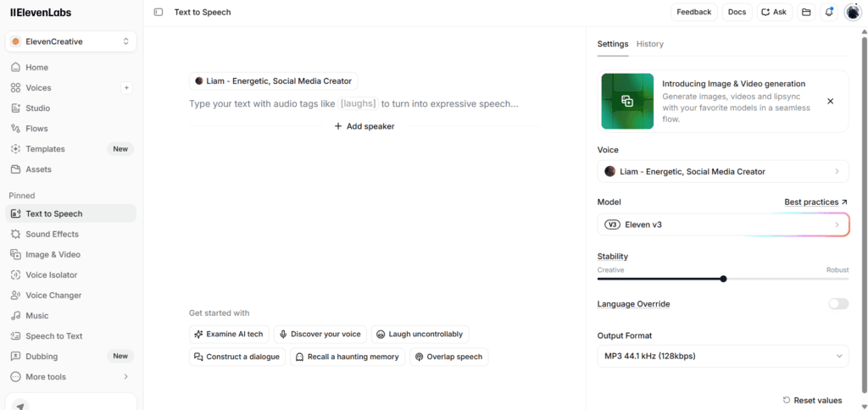
Task: Collapse the sidebar with the panel icon
Action: coord(159,12)
